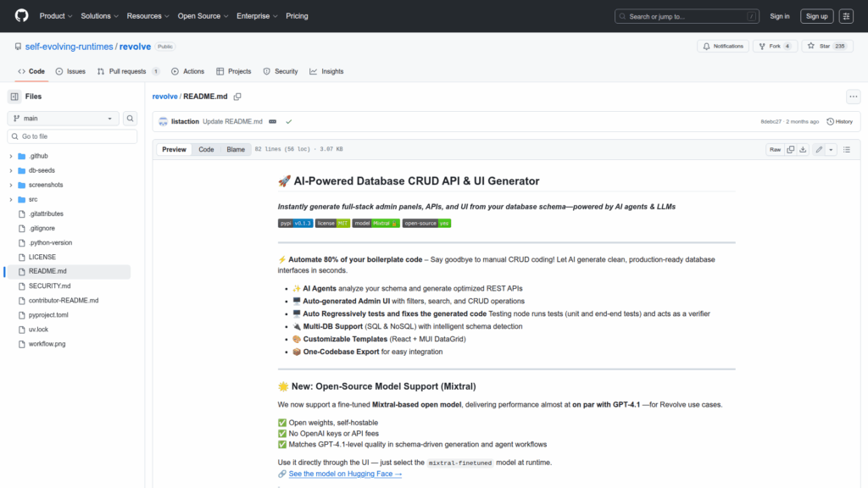The height and width of the screenshot is (488, 868).
Task: View the file History
Action: (839, 122)
